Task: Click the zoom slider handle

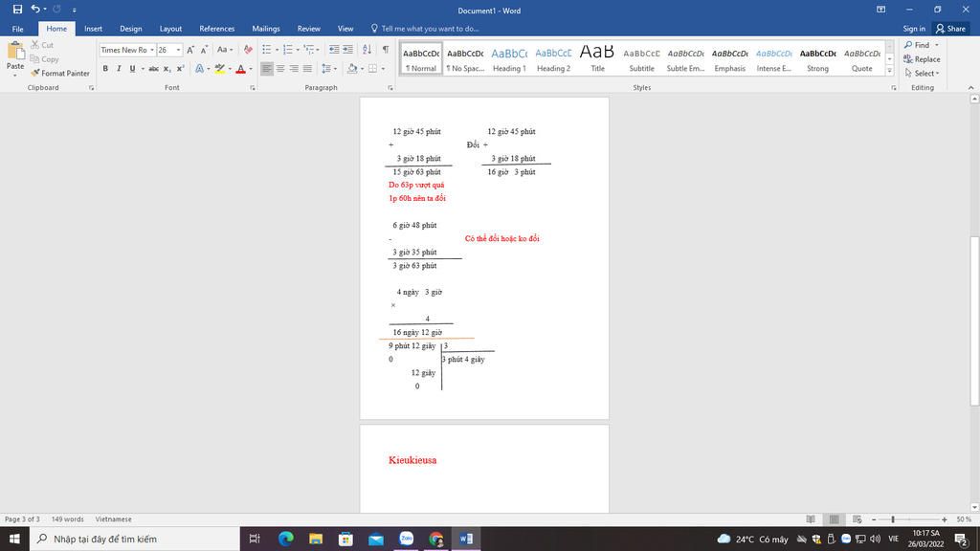Action: point(893,519)
